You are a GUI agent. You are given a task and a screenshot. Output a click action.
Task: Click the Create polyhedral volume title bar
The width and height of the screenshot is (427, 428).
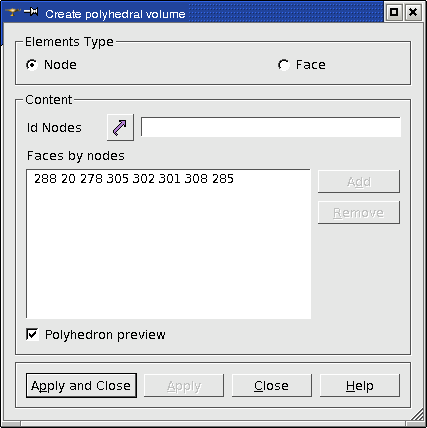pos(213,13)
